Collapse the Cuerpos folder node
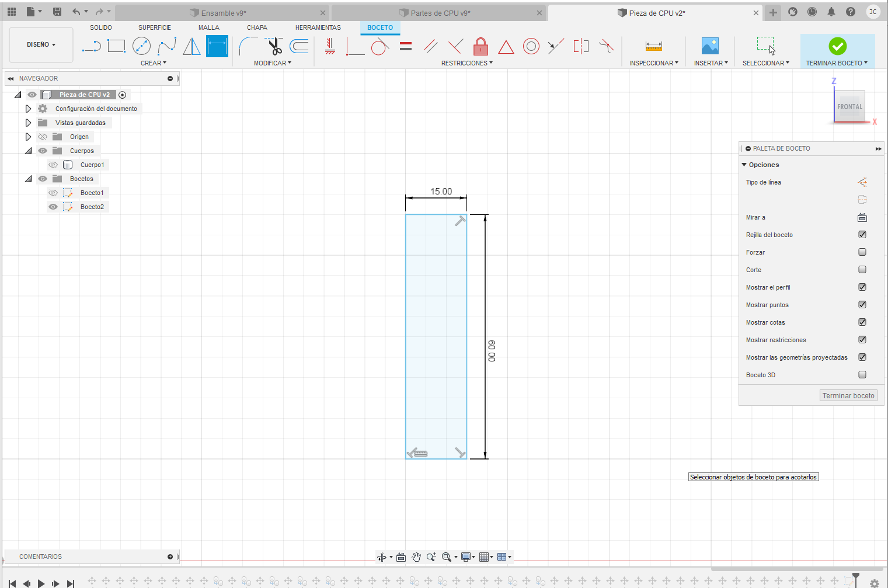Image resolution: width=888 pixels, height=588 pixels. click(x=28, y=151)
